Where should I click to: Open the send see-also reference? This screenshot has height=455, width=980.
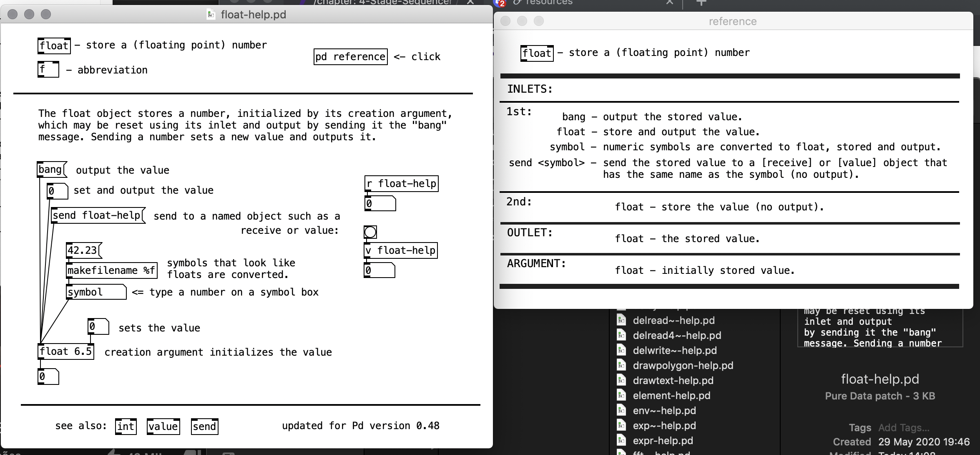(204, 426)
